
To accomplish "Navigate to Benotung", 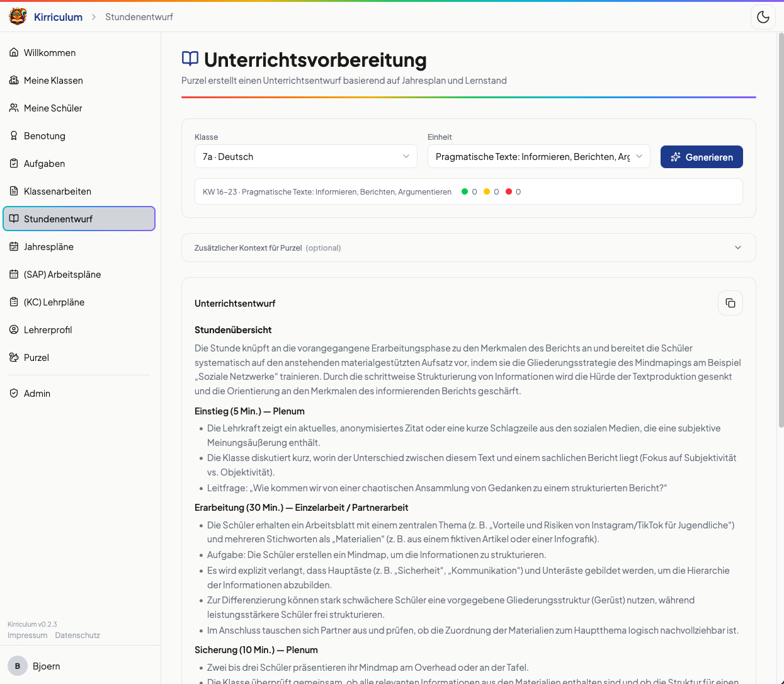I will coord(79,135).
